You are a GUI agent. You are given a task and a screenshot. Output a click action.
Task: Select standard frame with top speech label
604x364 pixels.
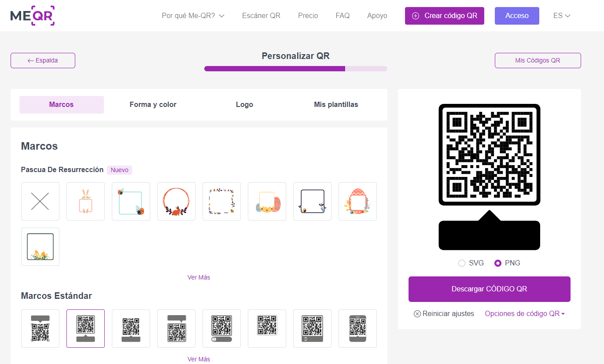[40, 328]
